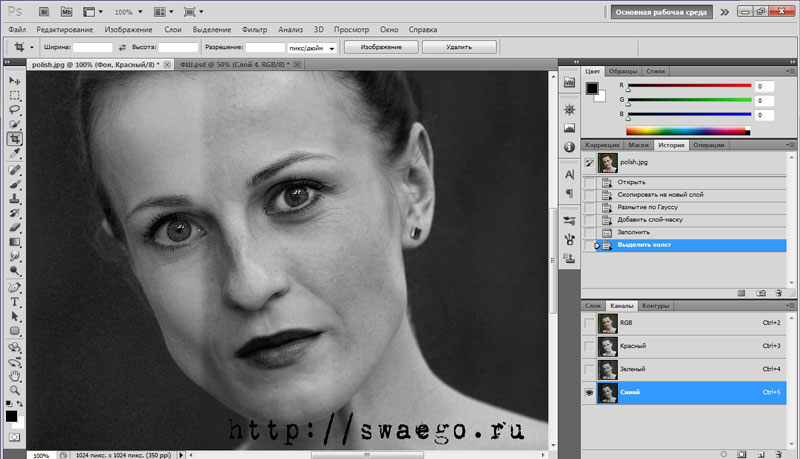The image size is (800, 459).
Task: Select the Type (T) tool
Action: coord(15,301)
